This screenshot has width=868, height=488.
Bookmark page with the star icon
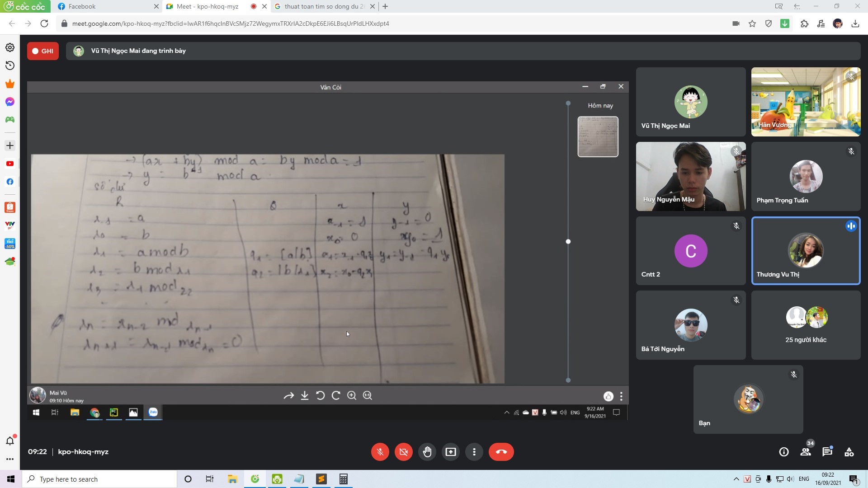(752, 23)
